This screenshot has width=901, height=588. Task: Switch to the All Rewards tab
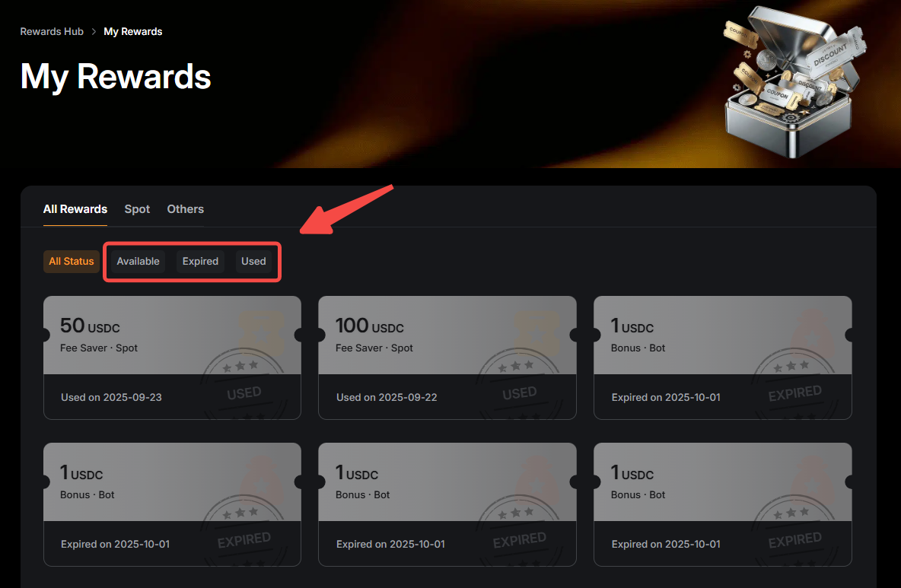[75, 209]
